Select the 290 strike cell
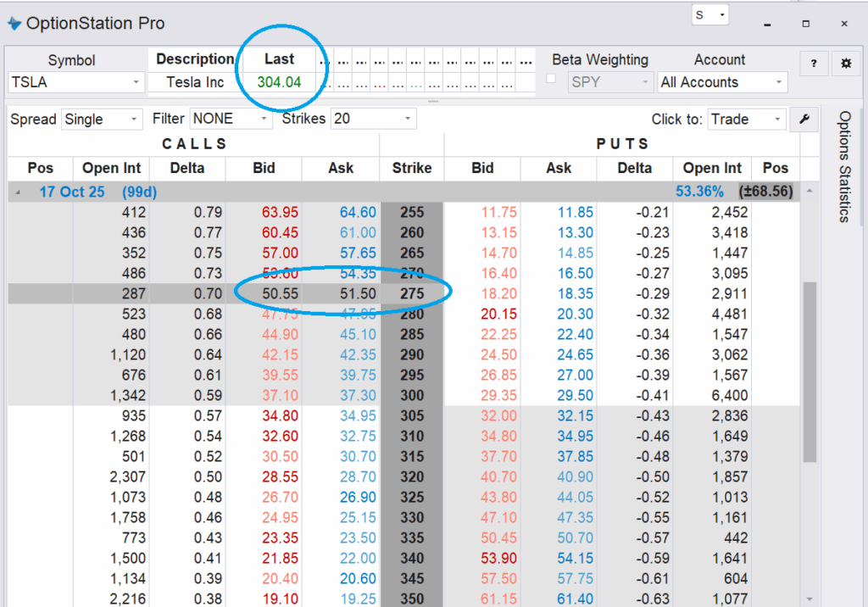Image resolution: width=868 pixels, height=607 pixels. point(412,355)
